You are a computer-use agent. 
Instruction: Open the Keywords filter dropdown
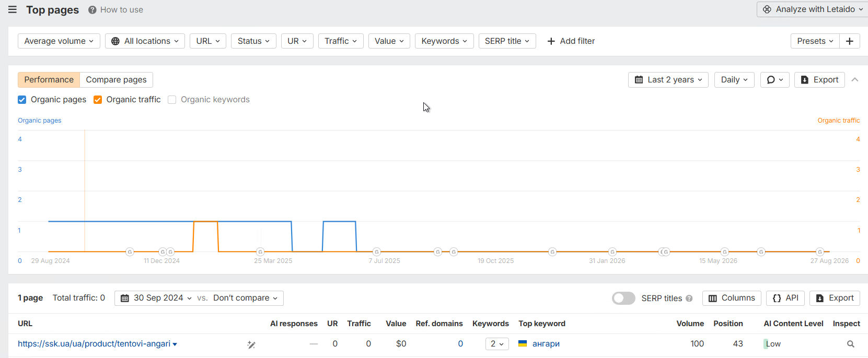pyautogui.click(x=444, y=41)
